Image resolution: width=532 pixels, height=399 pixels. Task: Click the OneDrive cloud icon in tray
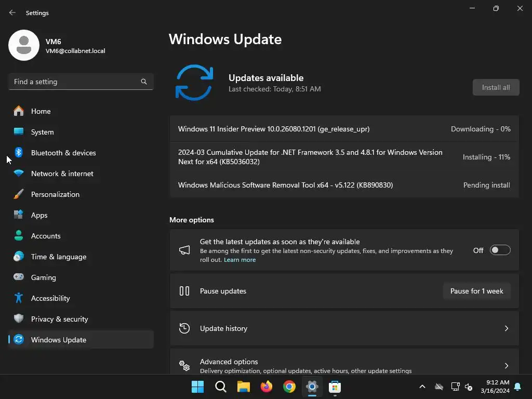point(439,387)
